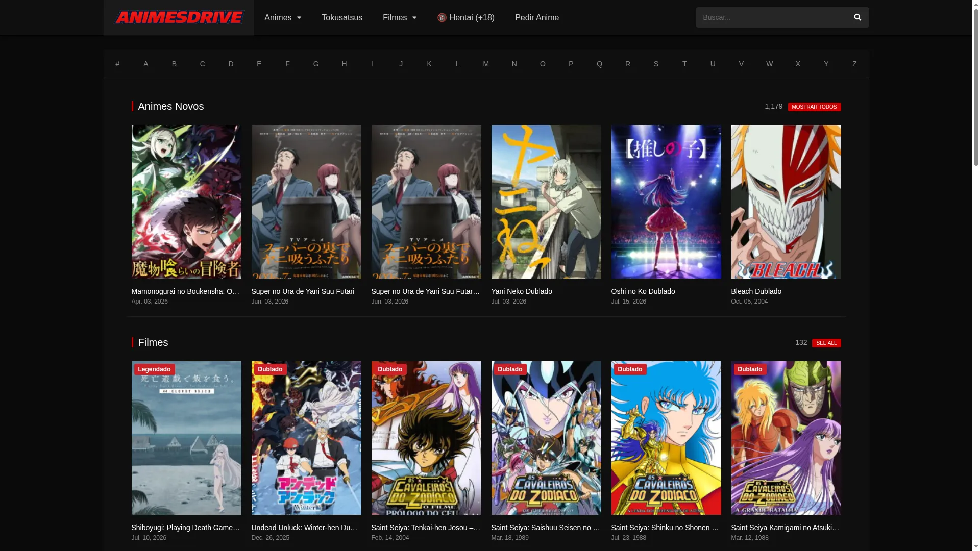This screenshot has width=980, height=551.
Task: Filter animes by letter D
Action: (x=231, y=64)
